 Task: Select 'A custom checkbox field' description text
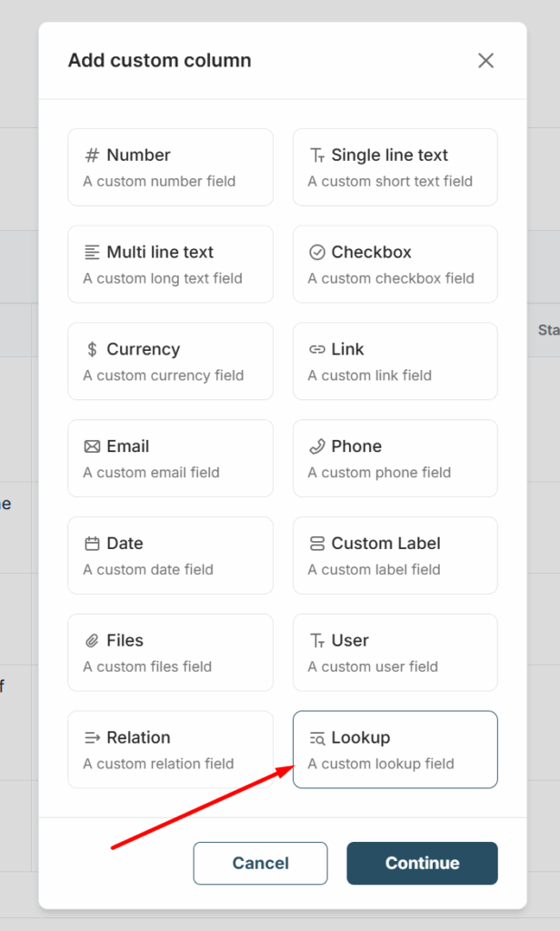click(390, 278)
